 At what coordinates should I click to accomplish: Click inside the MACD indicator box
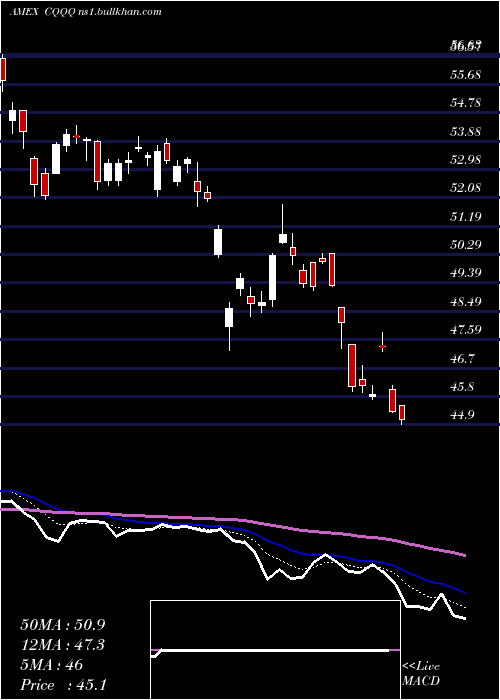(275, 650)
